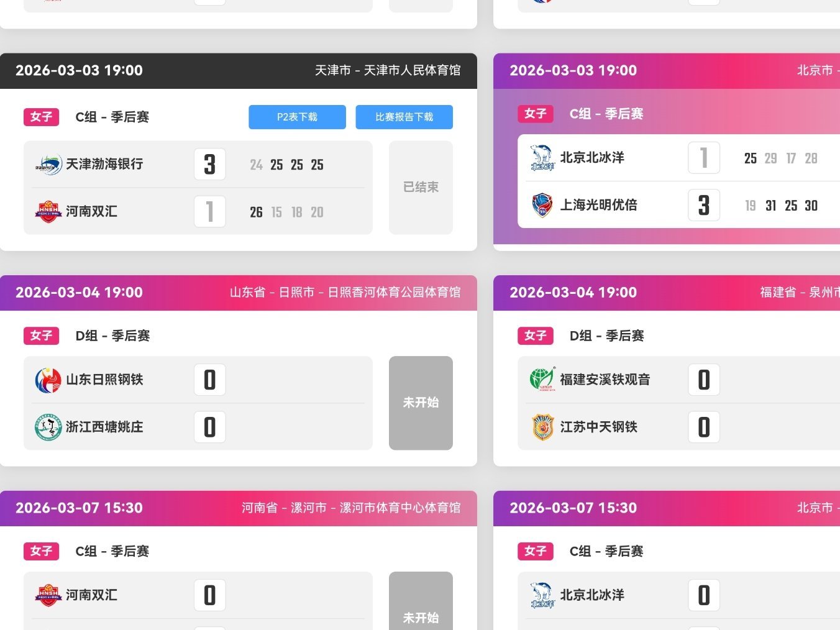Click the 女子 tag on the 天津 match card
This screenshot has height=630, width=840.
click(40, 117)
